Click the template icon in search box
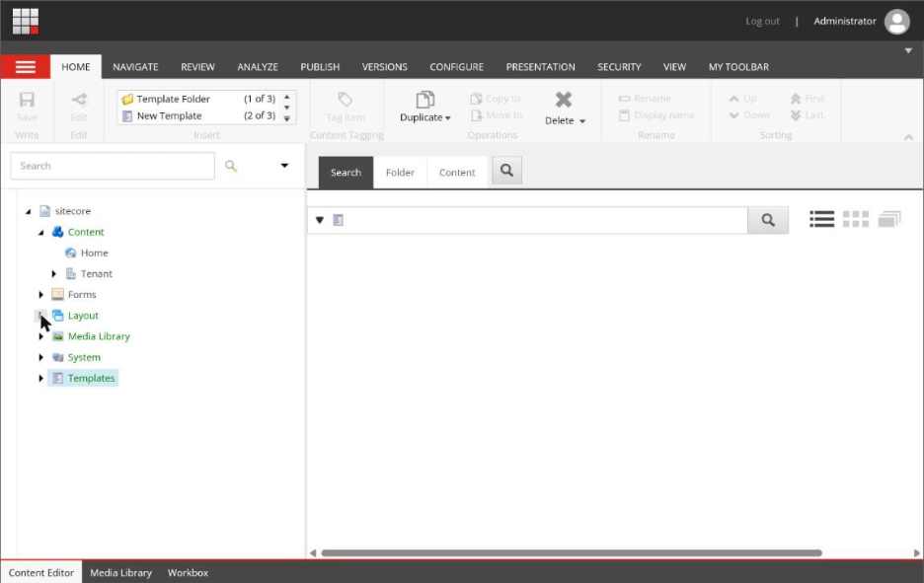 point(339,220)
